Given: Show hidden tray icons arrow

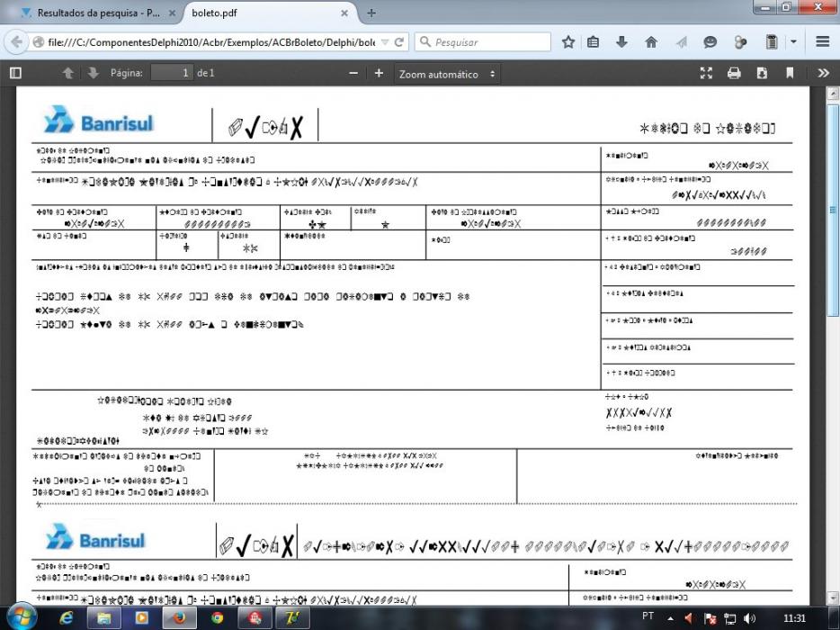Looking at the screenshot, I should [x=670, y=618].
